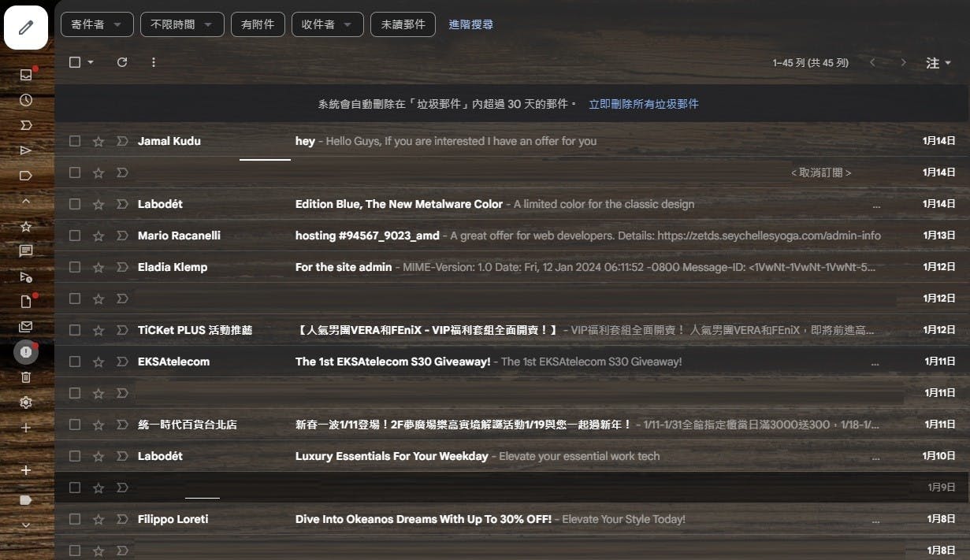Open the 新春一波1/11登場 email
The width and height of the screenshot is (970, 560).
pos(512,425)
